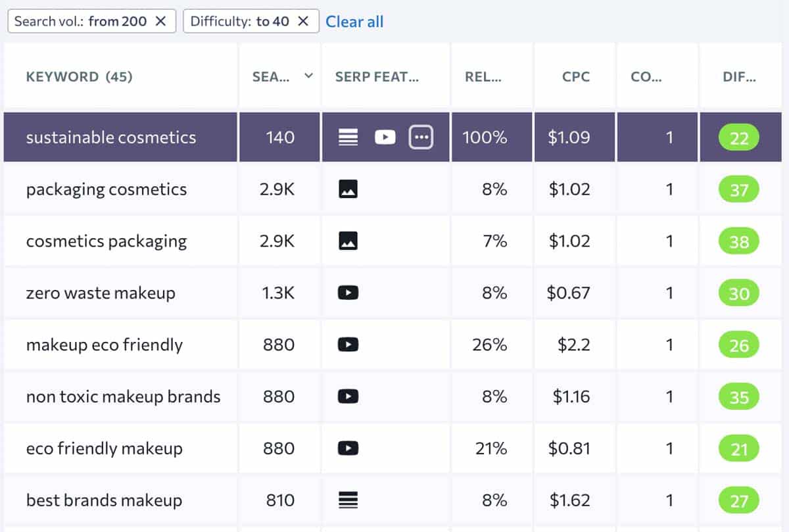Select the zero waste makeup keyword
Screen dimensions: 789x532
[x=101, y=293]
